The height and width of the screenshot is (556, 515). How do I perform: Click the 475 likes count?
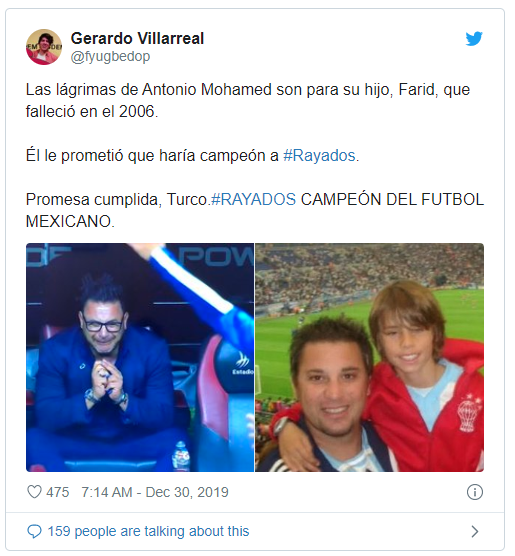(x=57, y=492)
